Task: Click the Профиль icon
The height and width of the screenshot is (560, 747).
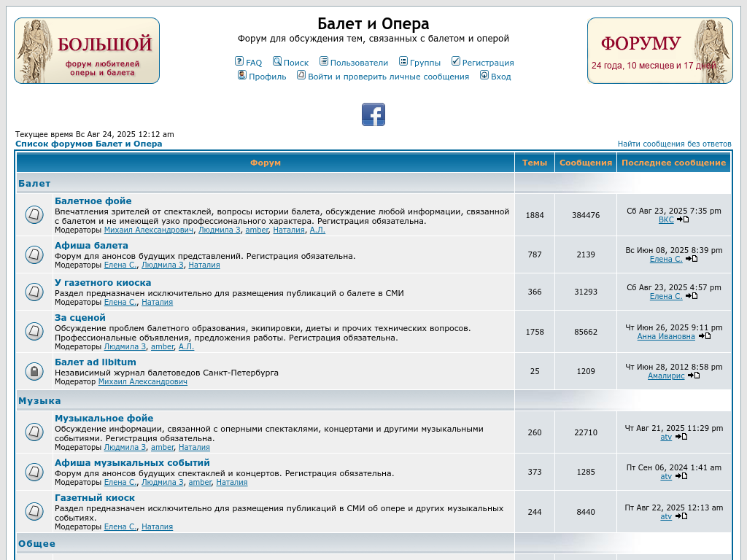Action: [242, 75]
